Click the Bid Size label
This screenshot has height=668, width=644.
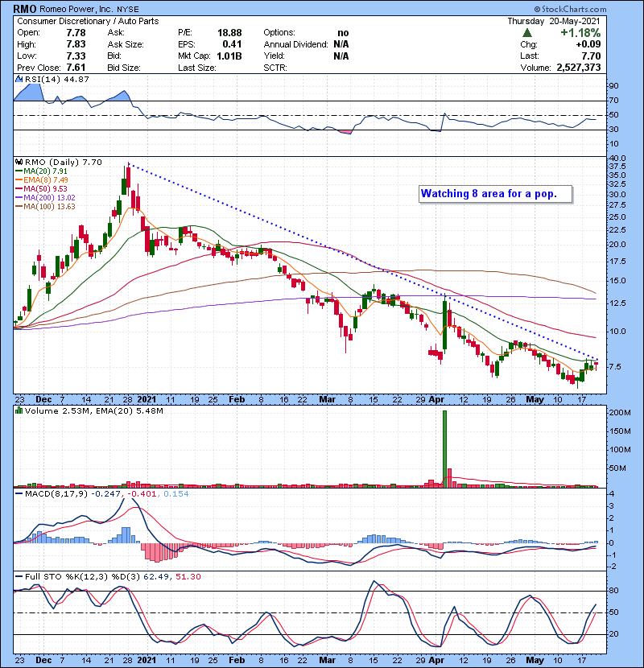pyautogui.click(x=124, y=68)
